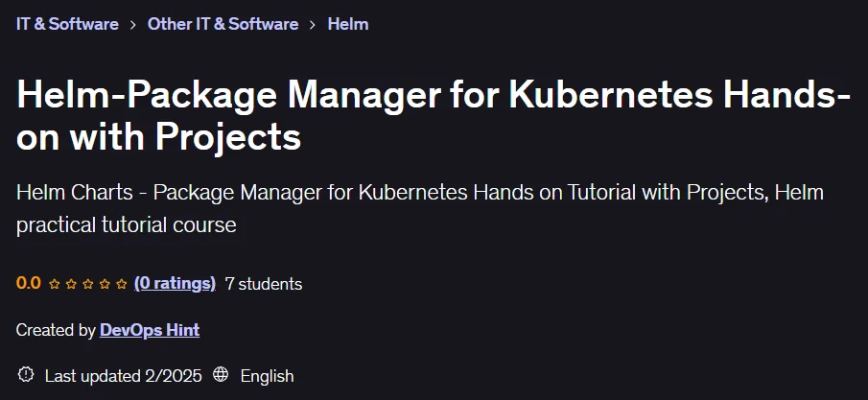This screenshot has width=868, height=400.
Task: Click the Helm Charts course subtitle text
Action: [419, 208]
